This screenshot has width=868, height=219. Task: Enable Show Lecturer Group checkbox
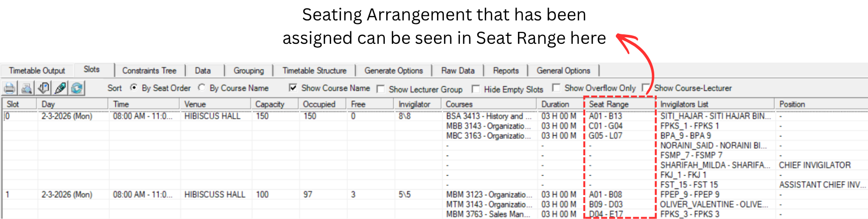[x=381, y=89]
